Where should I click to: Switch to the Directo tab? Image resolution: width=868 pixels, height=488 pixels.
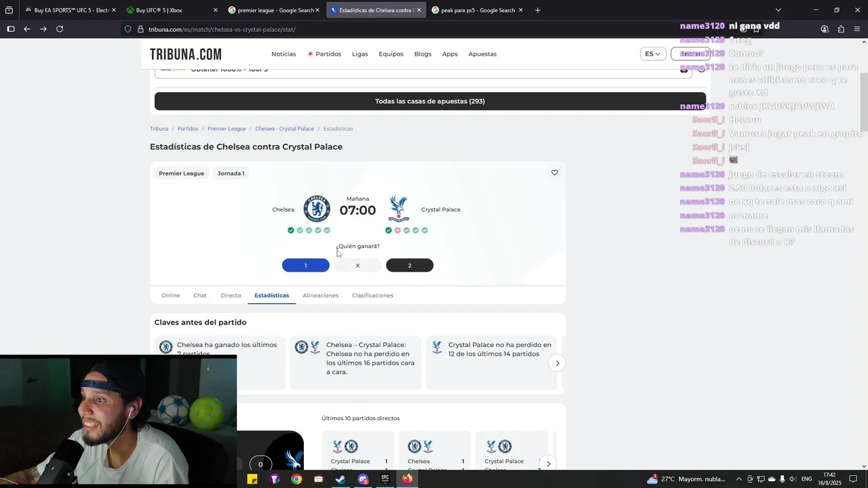point(231,296)
